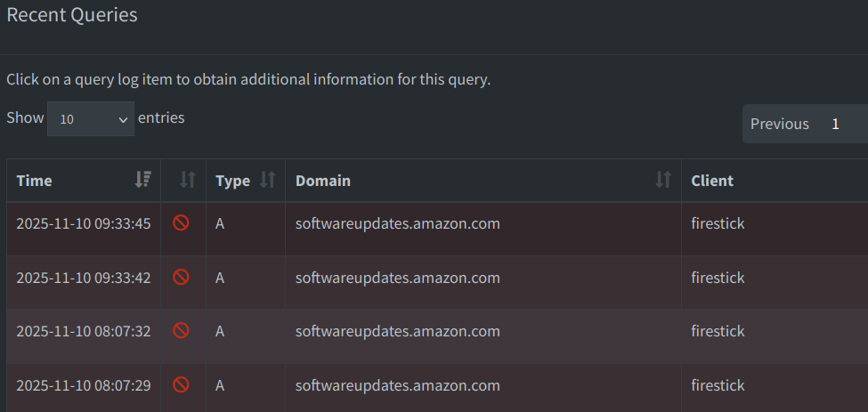The image size is (868, 412).
Task: Sort by the status column arrows
Action: (x=187, y=180)
